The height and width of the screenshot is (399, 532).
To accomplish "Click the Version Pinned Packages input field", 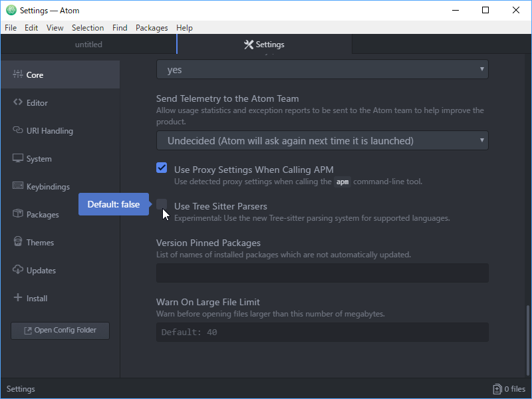I will click(322, 273).
